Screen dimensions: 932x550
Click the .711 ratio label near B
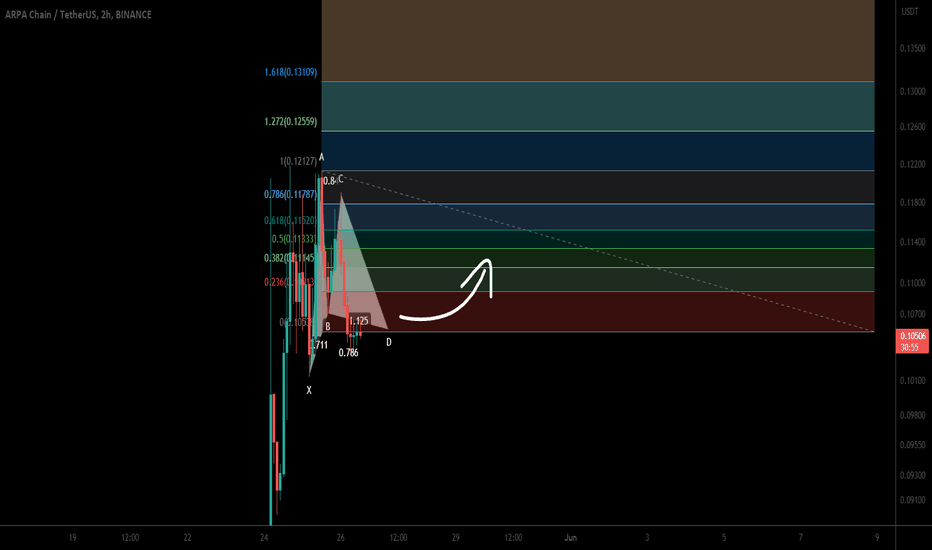pyautogui.click(x=320, y=345)
